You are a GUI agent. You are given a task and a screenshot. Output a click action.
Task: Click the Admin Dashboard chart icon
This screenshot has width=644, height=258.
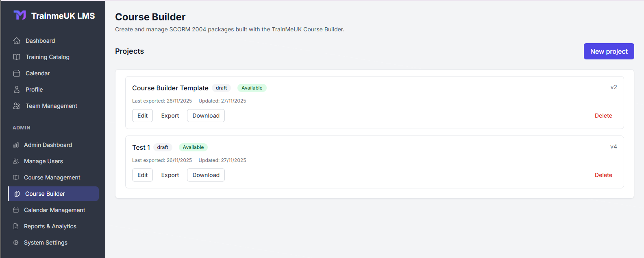[x=16, y=145]
